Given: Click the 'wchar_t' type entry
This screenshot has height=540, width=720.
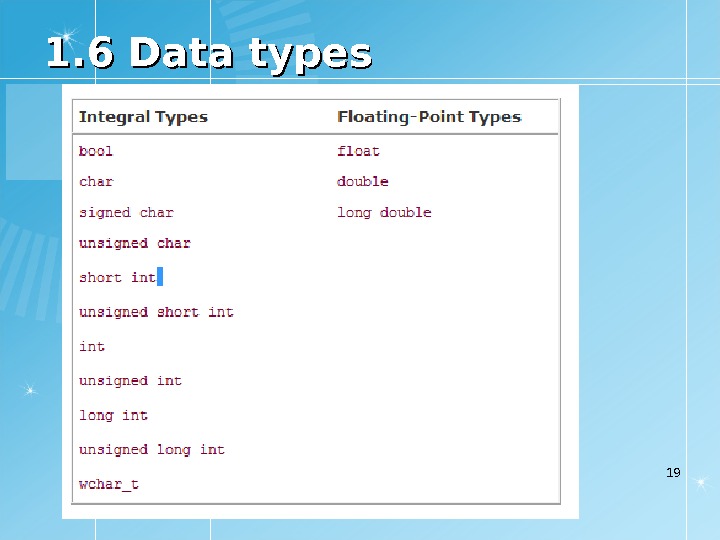Looking at the screenshot, I should point(109,484).
